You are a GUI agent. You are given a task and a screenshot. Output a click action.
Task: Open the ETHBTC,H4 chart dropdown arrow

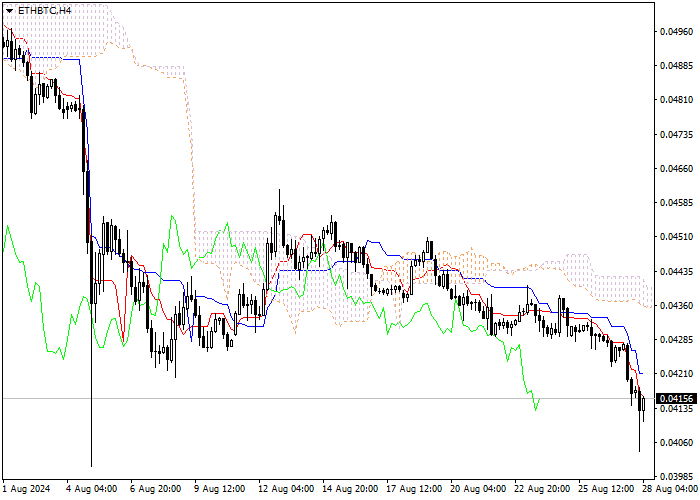pos(9,10)
